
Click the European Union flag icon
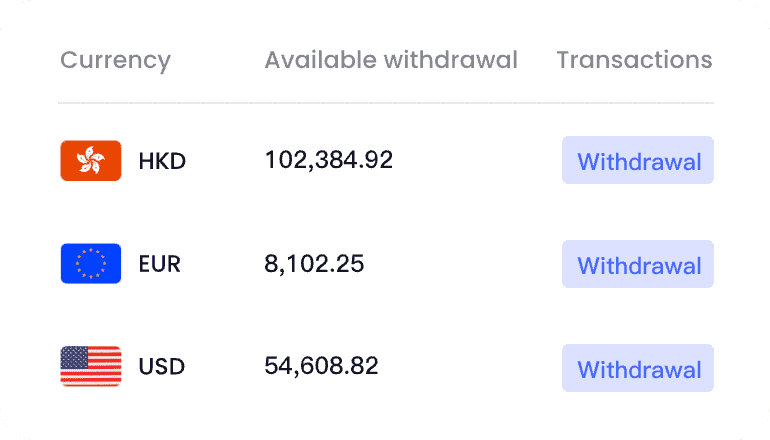coord(91,264)
